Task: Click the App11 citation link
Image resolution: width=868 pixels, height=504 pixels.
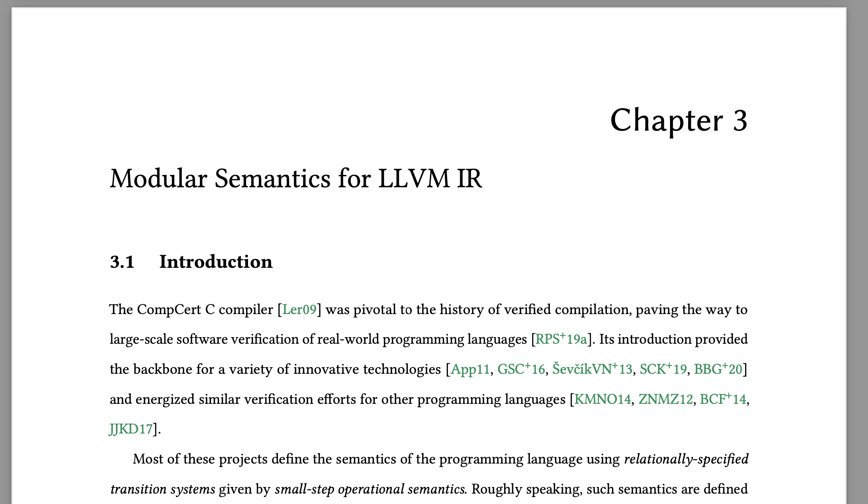Action: 470,370
